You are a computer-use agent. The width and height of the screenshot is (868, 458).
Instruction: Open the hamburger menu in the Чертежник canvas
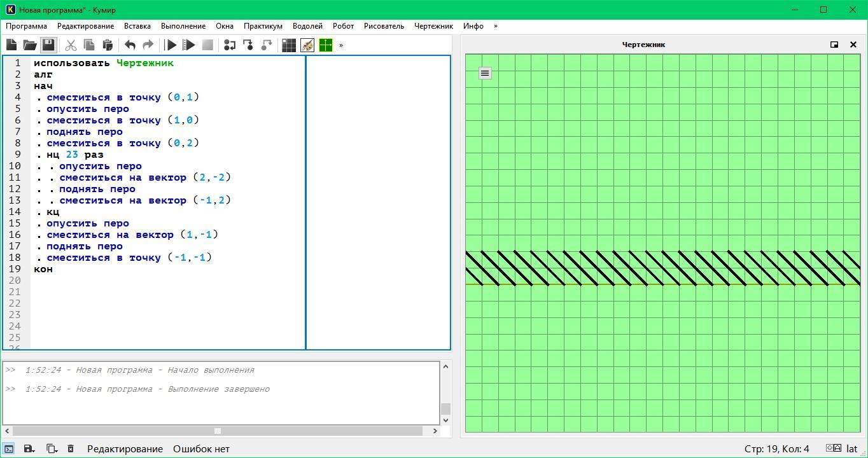pyautogui.click(x=485, y=73)
